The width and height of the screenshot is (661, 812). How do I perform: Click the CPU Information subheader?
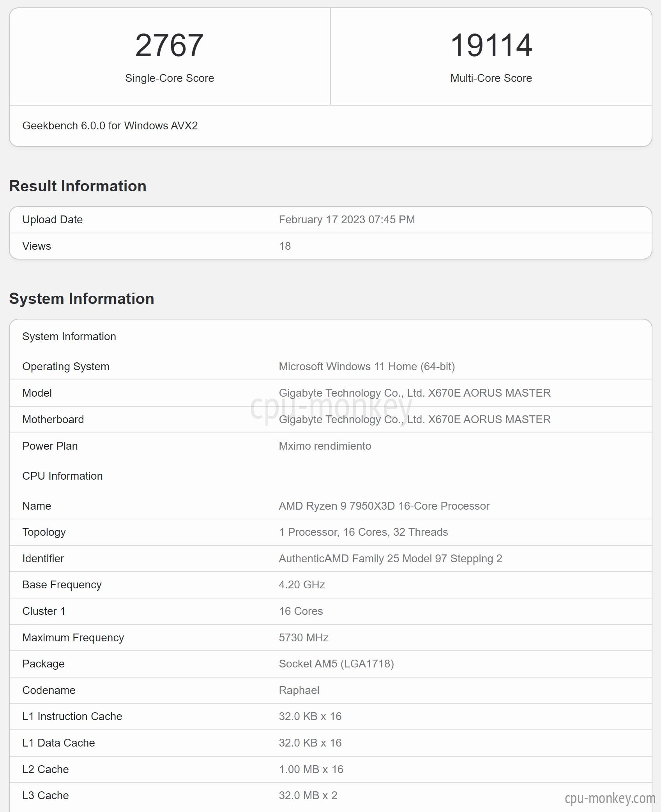click(x=62, y=476)
